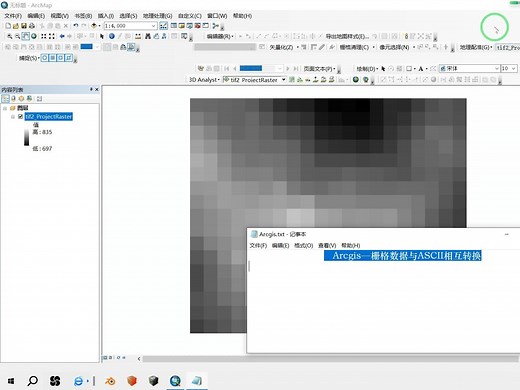Click the grayscale legend color ramp
The image size is (520, 390).
(x=26, y=137)
